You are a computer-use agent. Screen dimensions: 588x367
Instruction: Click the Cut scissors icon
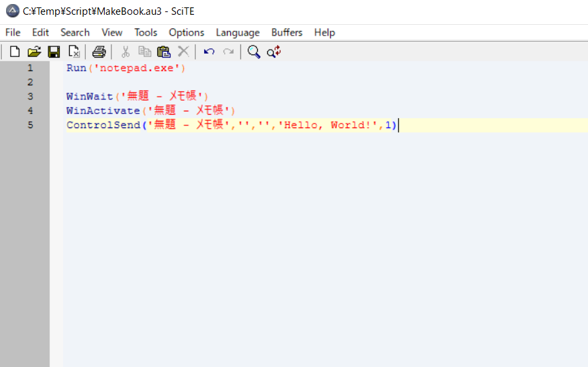125,52
